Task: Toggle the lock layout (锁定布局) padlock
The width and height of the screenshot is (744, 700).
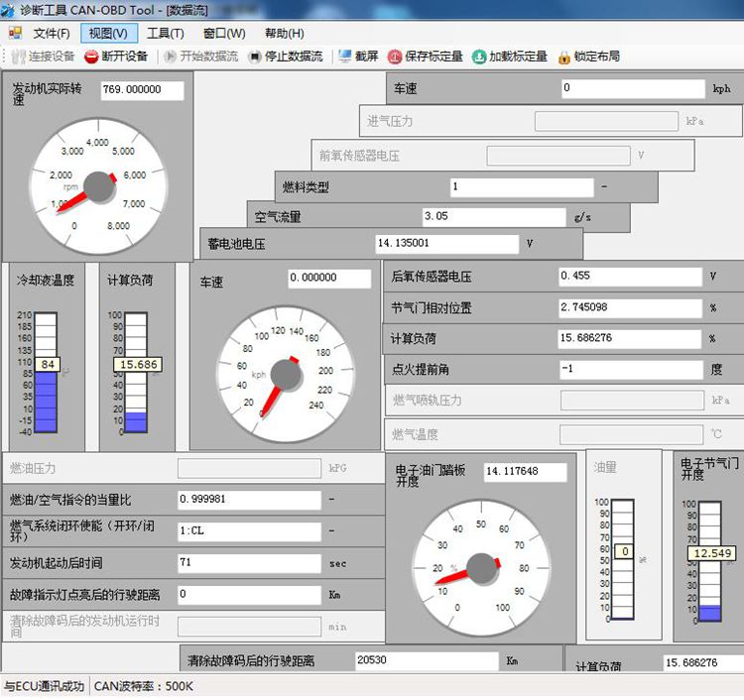Action: tap(564, 57)
